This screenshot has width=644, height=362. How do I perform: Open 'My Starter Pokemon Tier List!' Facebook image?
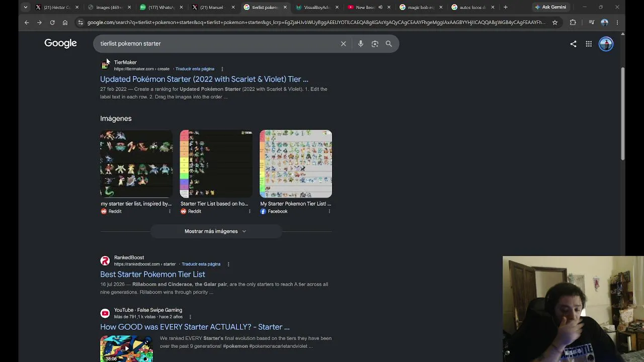coord(296,164)
